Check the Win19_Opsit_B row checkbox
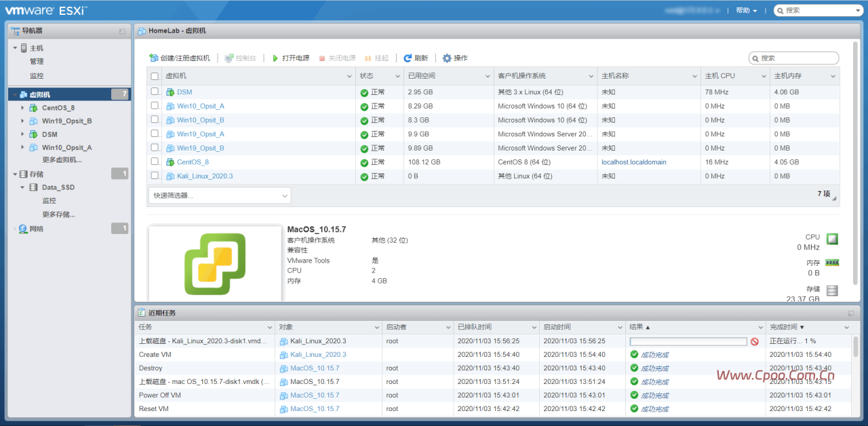The height and width of the screenshot is (426, 868). coord(155,147)
